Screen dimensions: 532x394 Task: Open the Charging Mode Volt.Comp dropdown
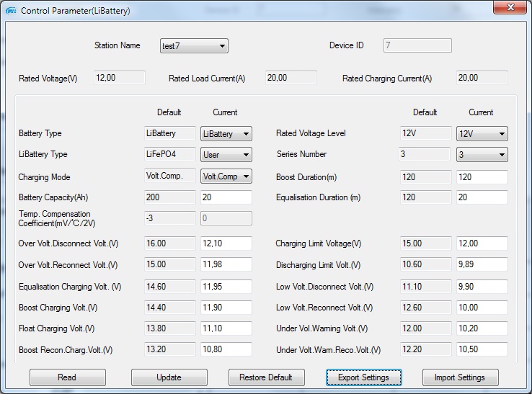point(226,176)
